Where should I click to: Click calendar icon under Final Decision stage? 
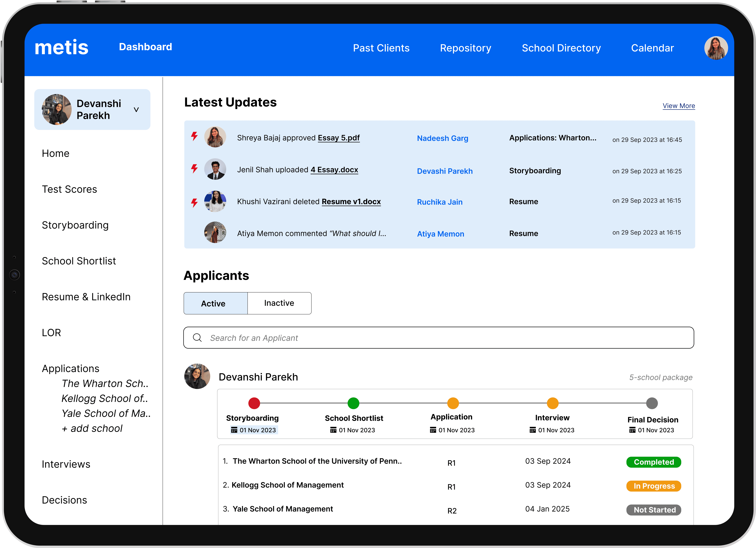pos(632,430)
